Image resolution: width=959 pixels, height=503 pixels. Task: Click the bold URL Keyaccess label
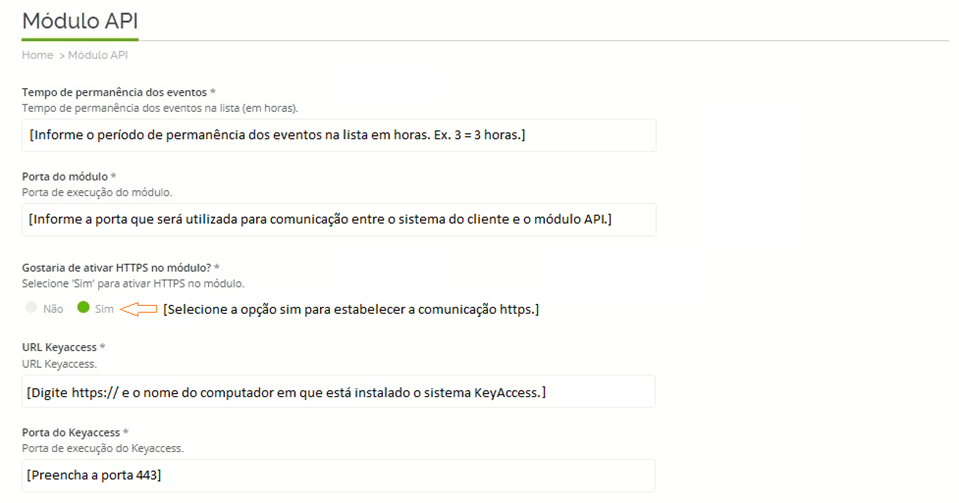pyautogui.click(x=59, y=348)
